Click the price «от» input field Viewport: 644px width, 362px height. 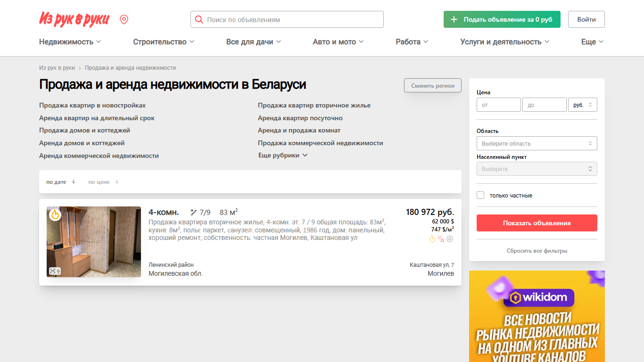click(499, 105)
